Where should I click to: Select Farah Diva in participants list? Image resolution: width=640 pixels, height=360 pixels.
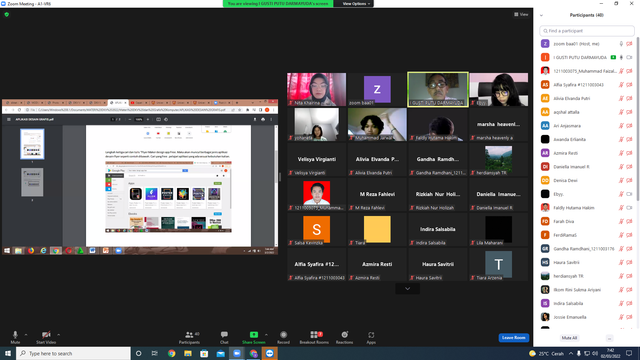pyautogui.click(x=587, y=221)
